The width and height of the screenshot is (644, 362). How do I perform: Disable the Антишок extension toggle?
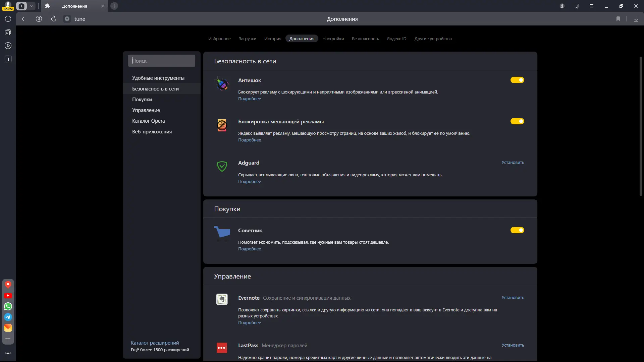[x=517, y=80]
